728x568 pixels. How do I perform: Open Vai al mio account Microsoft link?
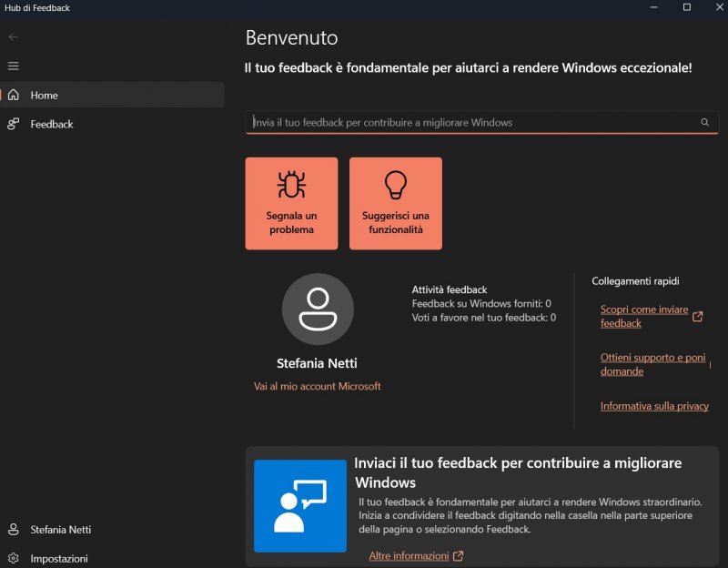pyautogui.click(x=317, y=387)
